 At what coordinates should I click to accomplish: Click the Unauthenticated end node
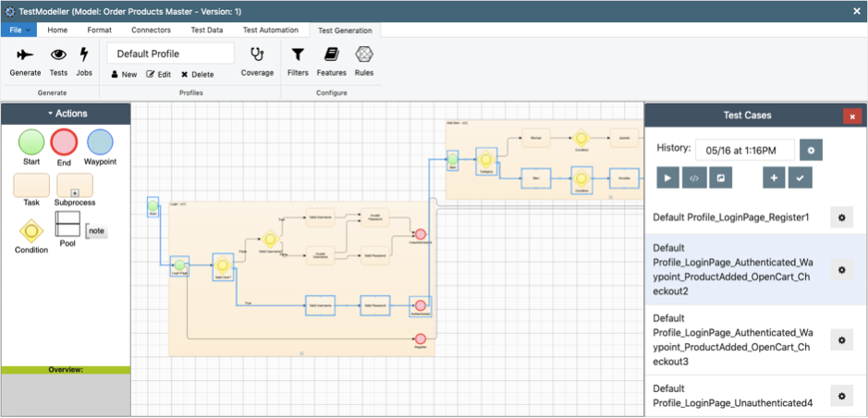(x=421, y=234)
